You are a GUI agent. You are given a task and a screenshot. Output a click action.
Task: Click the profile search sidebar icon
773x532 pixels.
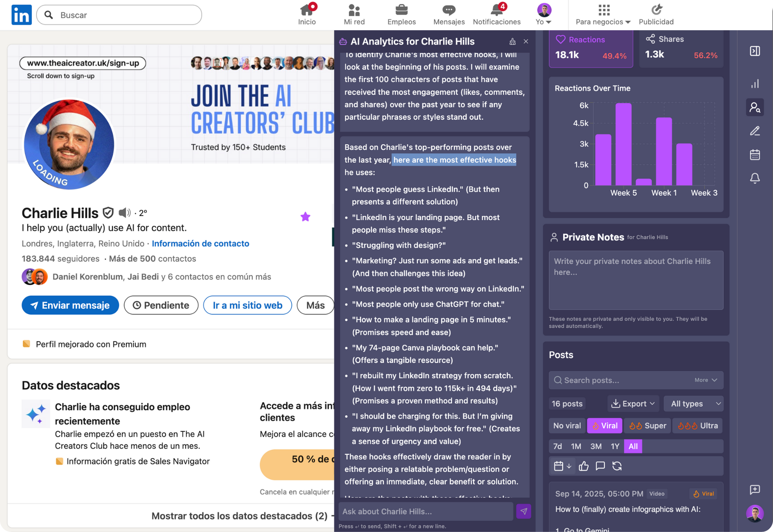755,108
